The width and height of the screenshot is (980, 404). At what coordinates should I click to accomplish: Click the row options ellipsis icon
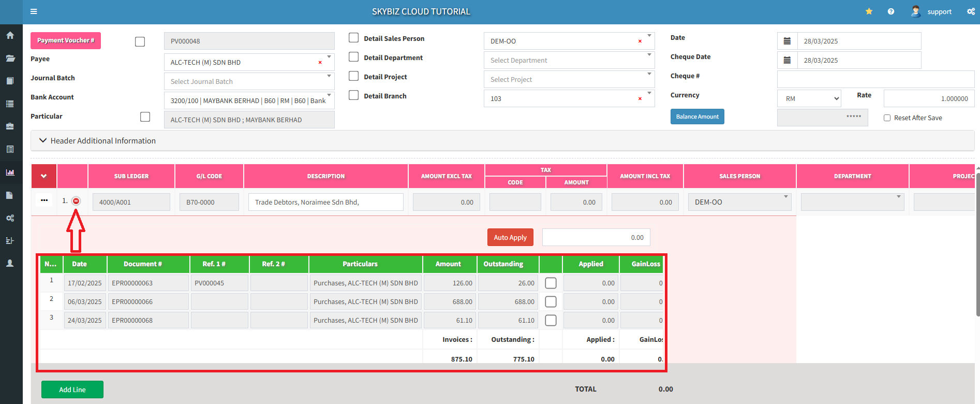tap(44, 200)
